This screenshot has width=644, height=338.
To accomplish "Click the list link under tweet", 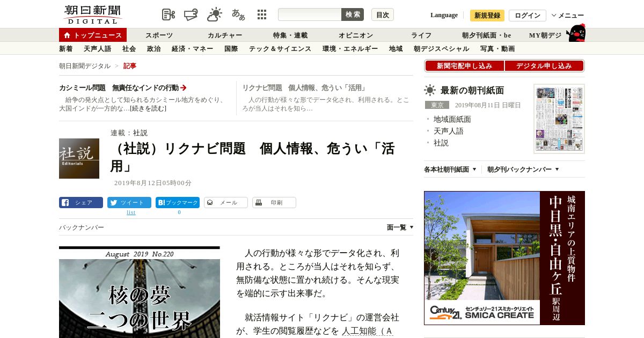I will click(x=131, y=212).
